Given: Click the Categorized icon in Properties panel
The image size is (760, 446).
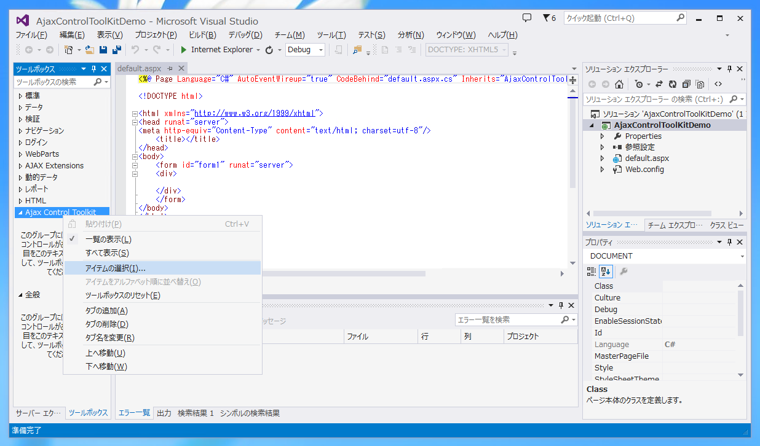Looking at the screenshot, I should 591,271.
